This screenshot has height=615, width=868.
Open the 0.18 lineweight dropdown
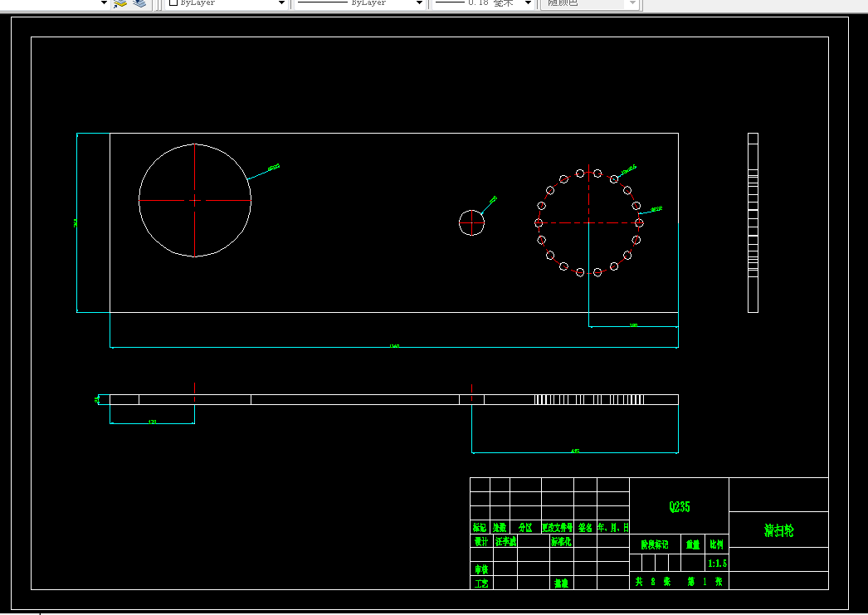click(x=483, y=2)
